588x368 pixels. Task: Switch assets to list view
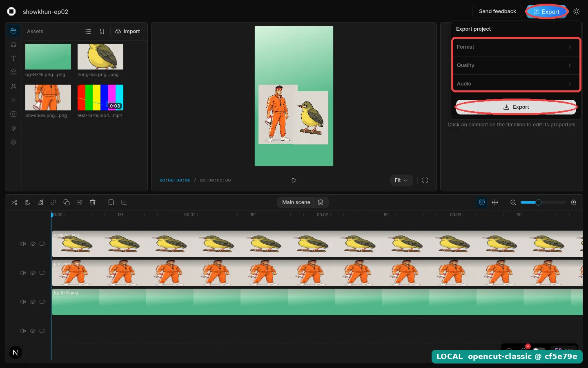[88, 31]
